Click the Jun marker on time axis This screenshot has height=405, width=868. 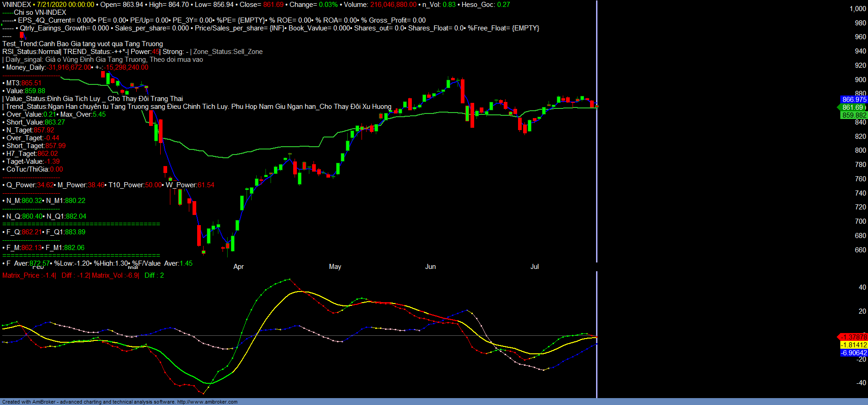(430, 267)
